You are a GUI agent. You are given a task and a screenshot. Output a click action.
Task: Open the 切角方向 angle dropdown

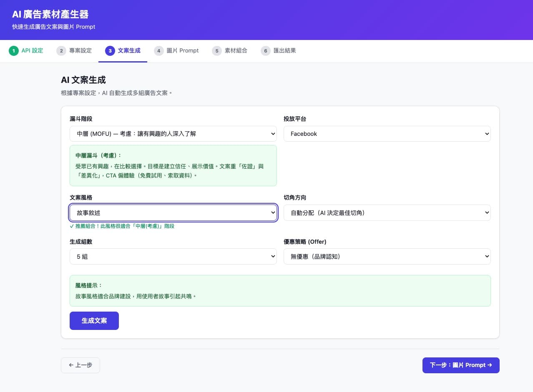click(x=387, y=212)
